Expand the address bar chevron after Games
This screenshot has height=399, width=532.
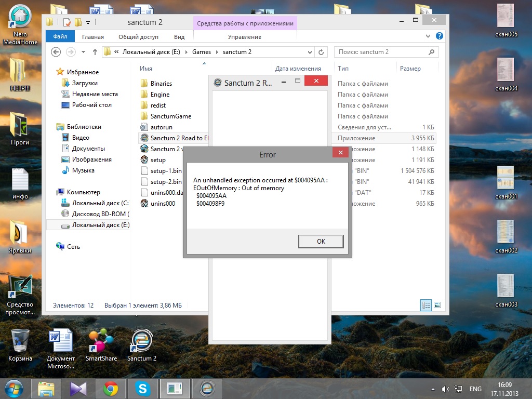(217, 52)
